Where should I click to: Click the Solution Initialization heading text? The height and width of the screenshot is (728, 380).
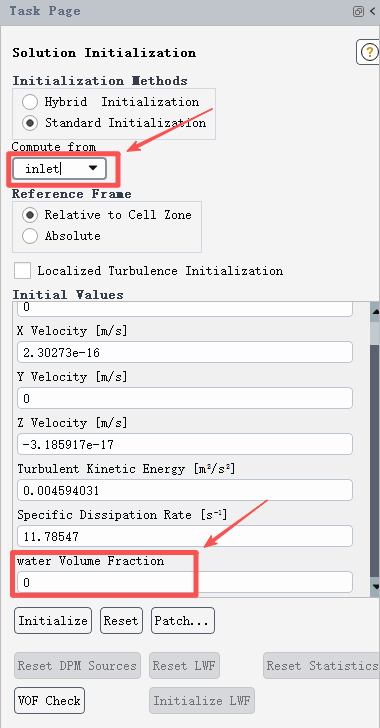pyautogui.click(x=104, y=52)
